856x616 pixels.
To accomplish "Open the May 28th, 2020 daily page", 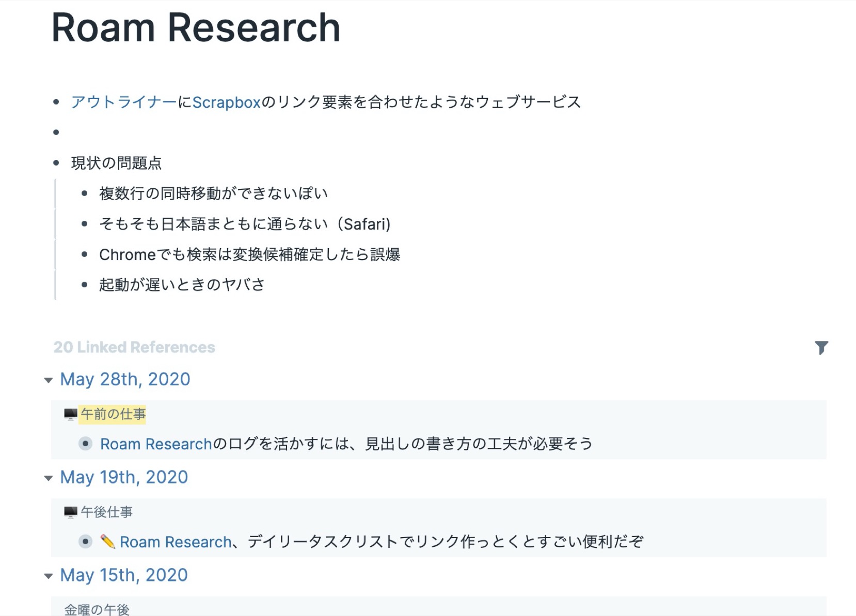I will (125, 380).
